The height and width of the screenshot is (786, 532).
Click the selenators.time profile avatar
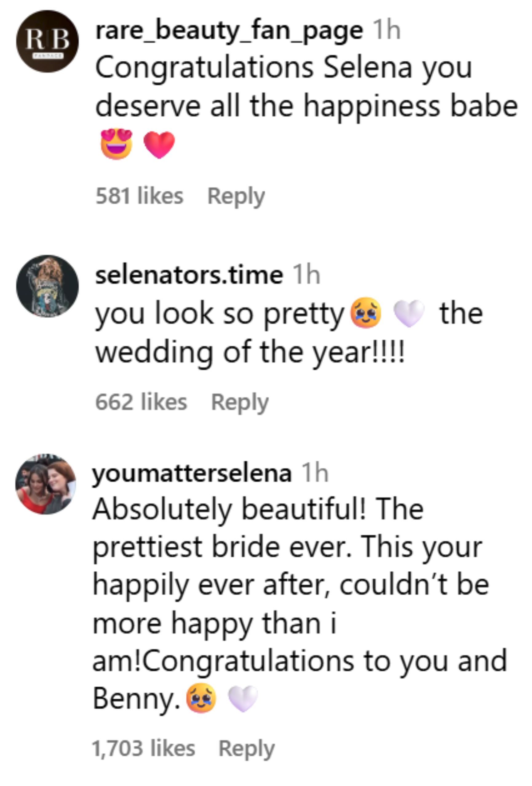pos(47,286)
